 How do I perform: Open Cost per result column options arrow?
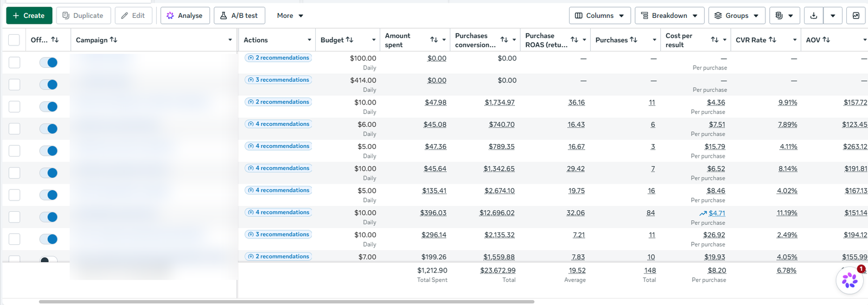pyautogui.click(x=724, y=40)
